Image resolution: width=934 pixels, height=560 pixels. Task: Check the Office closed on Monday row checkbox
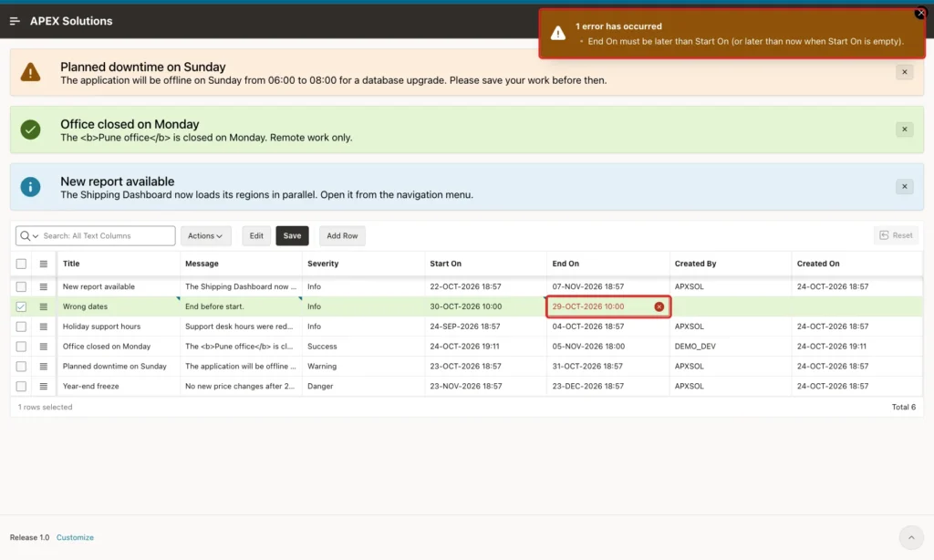click(21, 347)
